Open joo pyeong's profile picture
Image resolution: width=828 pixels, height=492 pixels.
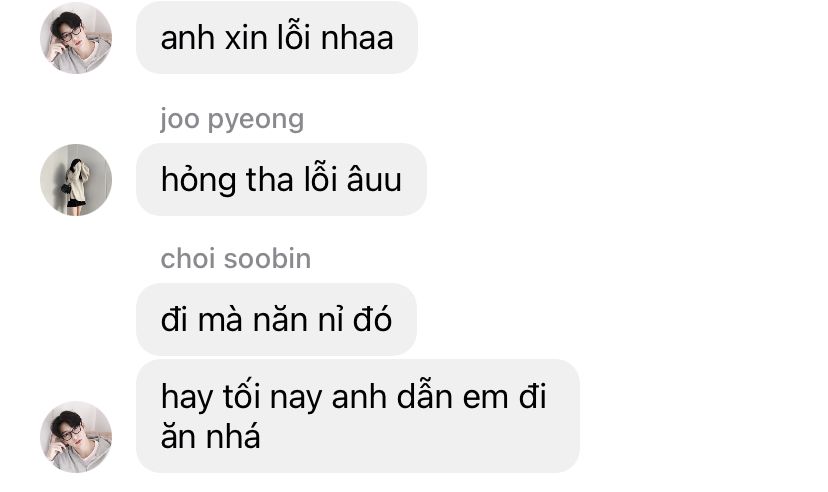coord(76,180)
